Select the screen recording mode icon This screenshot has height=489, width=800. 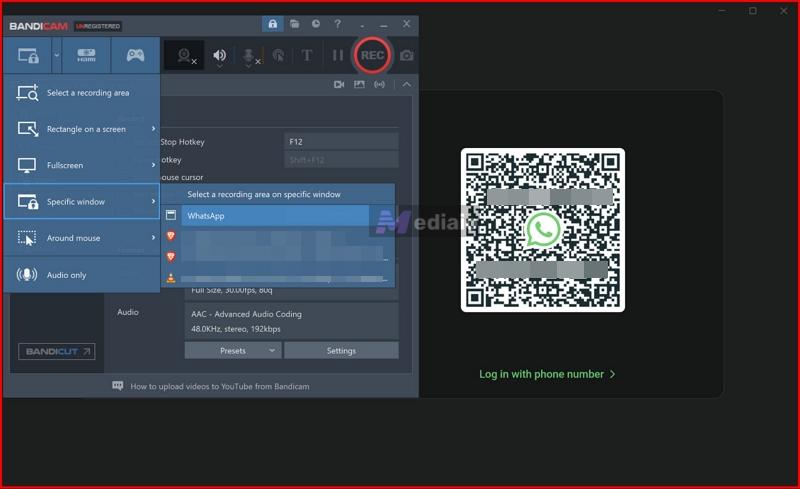pos(28,55)
